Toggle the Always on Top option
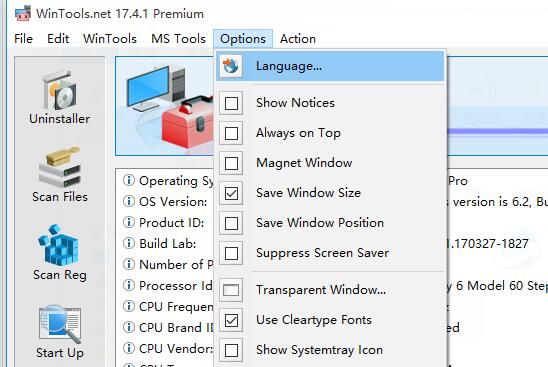The width and height of the screenshot is (548, 367). point(231,133)
